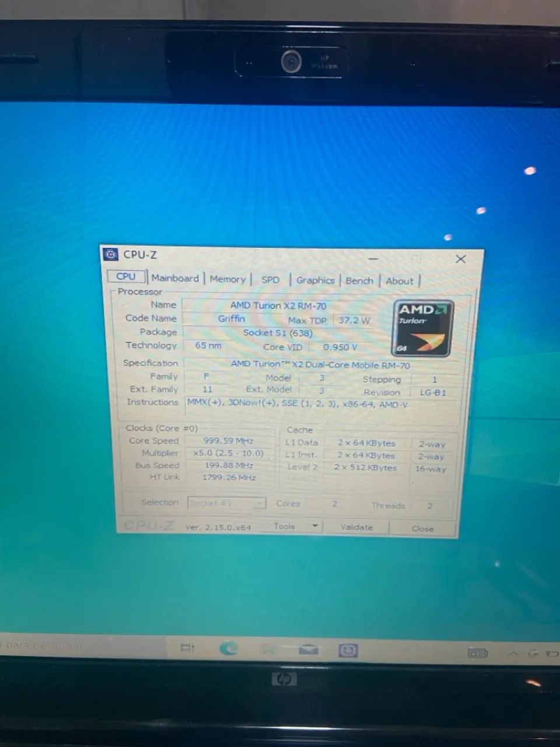This screenshot has width=560, height=747.
Task: Click the L1 Inst. value 2 x 64 KBytes
Action: pos(366,456)
